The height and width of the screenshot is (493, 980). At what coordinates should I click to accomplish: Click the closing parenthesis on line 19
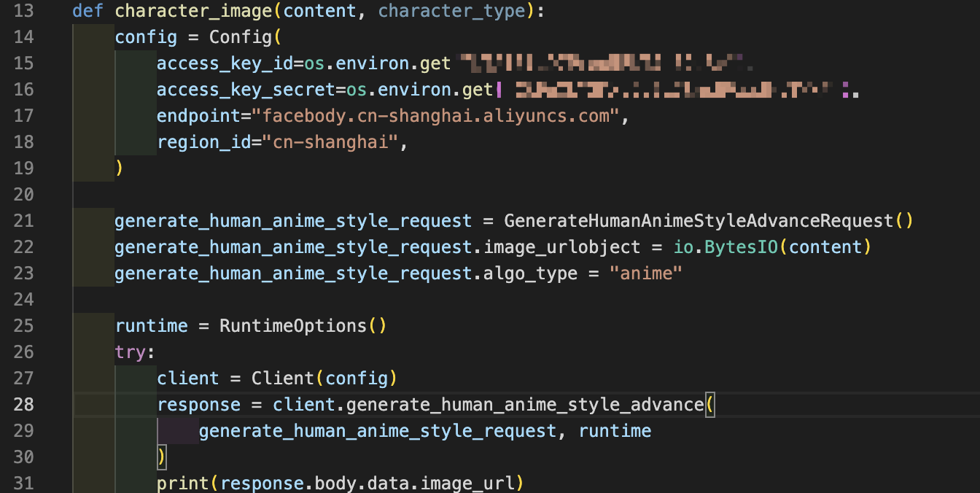120,168
